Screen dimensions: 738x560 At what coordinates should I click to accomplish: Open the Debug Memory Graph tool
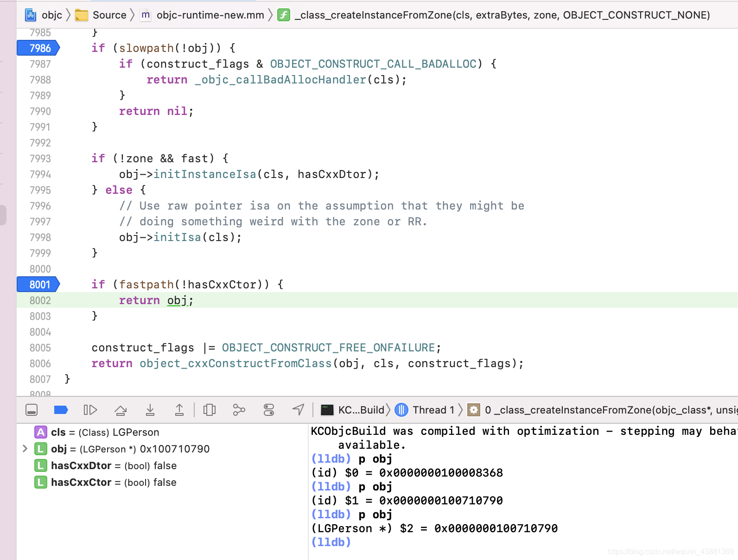239,410
